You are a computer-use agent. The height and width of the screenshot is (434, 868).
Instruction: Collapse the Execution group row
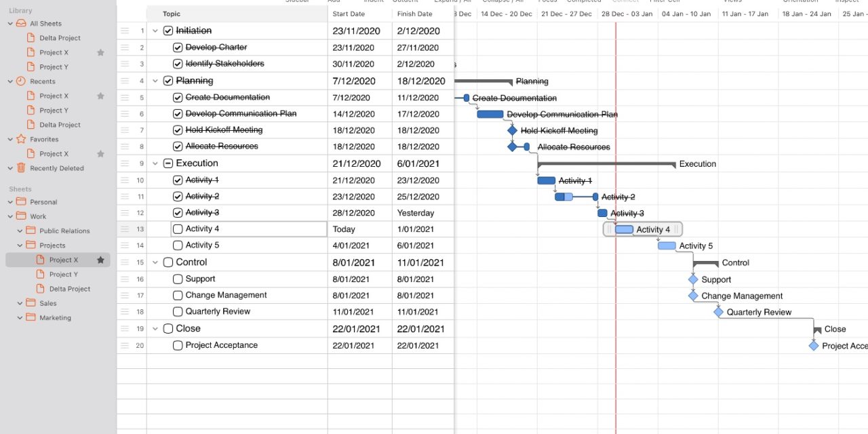pos(155,163)
